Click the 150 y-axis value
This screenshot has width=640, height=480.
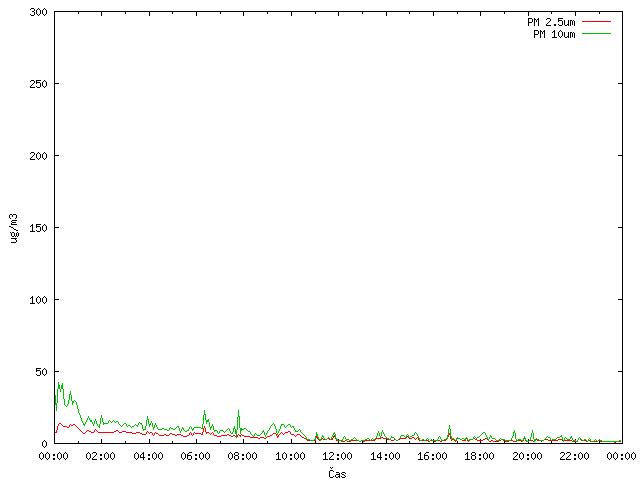38,228
